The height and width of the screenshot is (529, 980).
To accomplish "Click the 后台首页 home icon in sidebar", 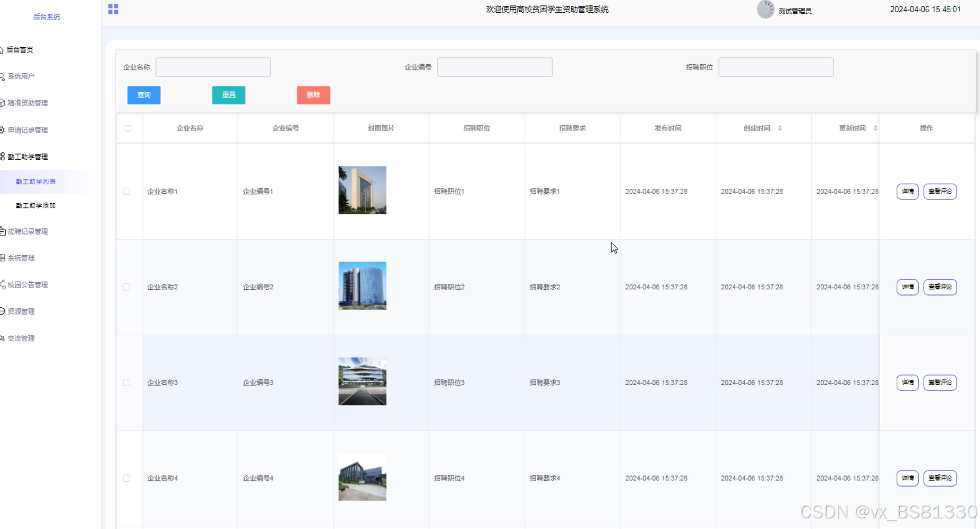I will coord(2,50).
